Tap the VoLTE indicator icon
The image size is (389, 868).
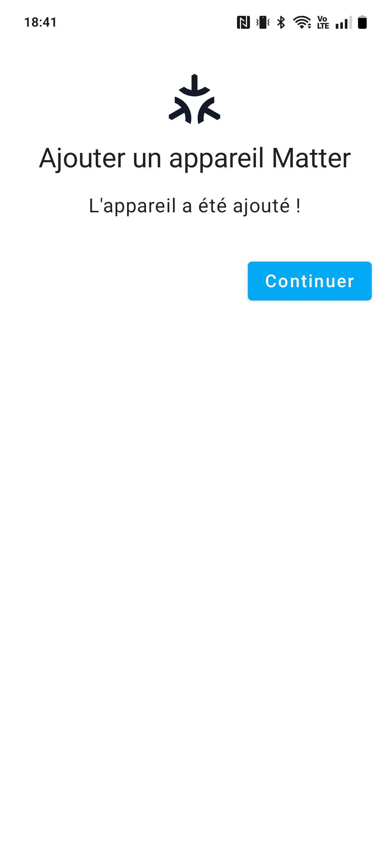(x=323, y=22)
